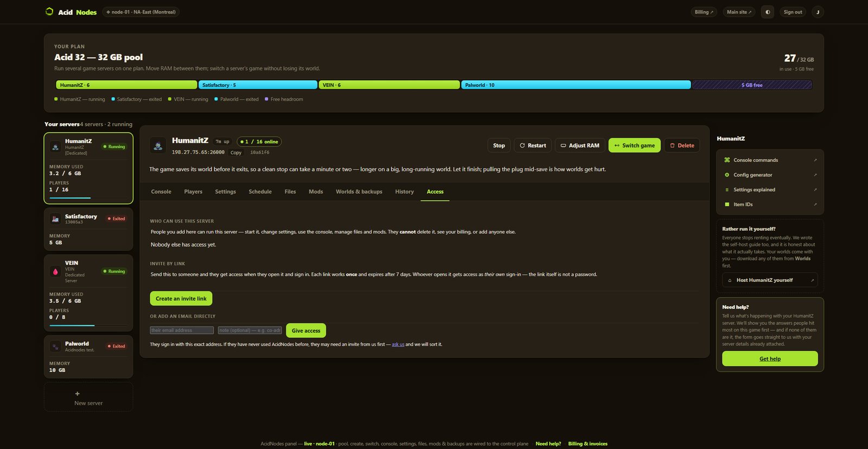Switch to the Players tab

[x=193, y=192]
